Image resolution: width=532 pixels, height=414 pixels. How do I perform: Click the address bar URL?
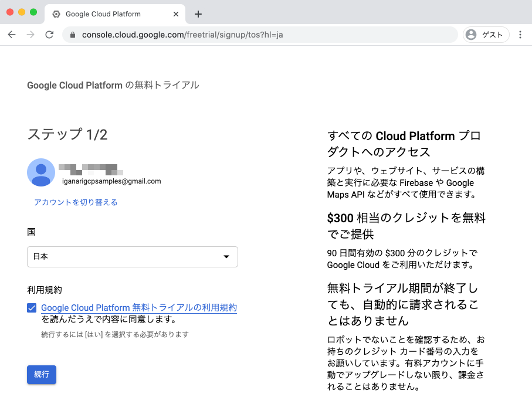coord(182,35)
